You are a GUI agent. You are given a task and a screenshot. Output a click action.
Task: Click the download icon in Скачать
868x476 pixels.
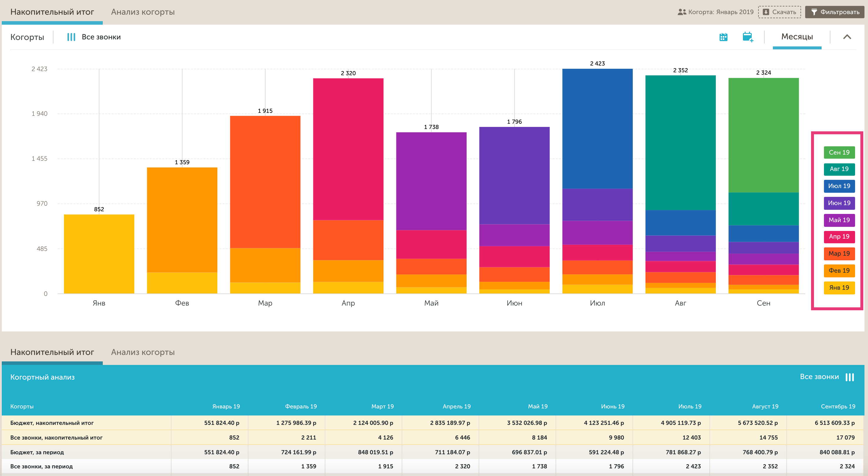[766, 12]
